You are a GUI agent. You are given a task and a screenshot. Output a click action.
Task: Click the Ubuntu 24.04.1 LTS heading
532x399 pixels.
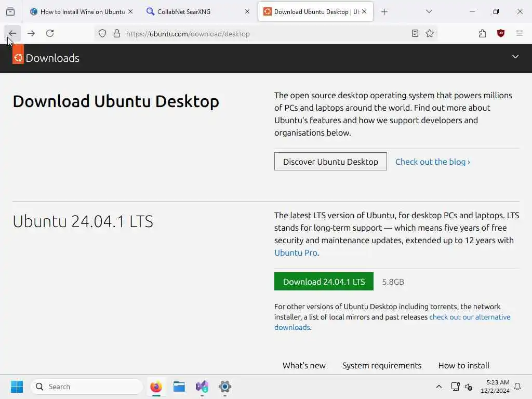(83, 221)
